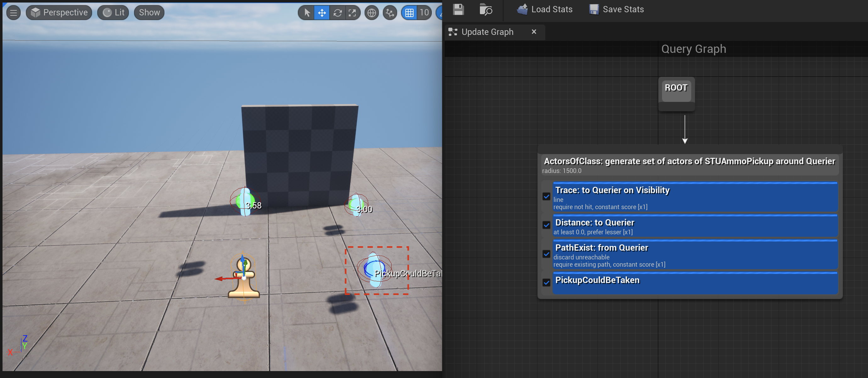This screenshot has width=868, height=378.
Task: Switch to the rotate objects tool
Action: (x=337, y=13)
